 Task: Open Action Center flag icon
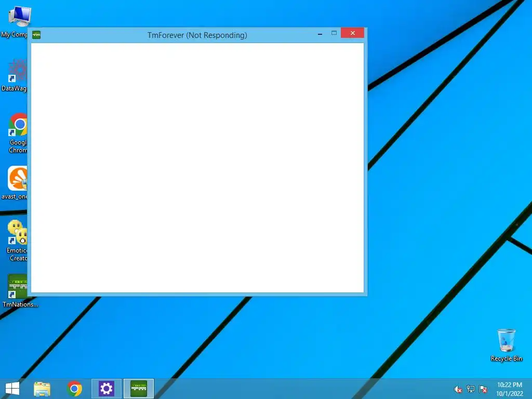483,389
